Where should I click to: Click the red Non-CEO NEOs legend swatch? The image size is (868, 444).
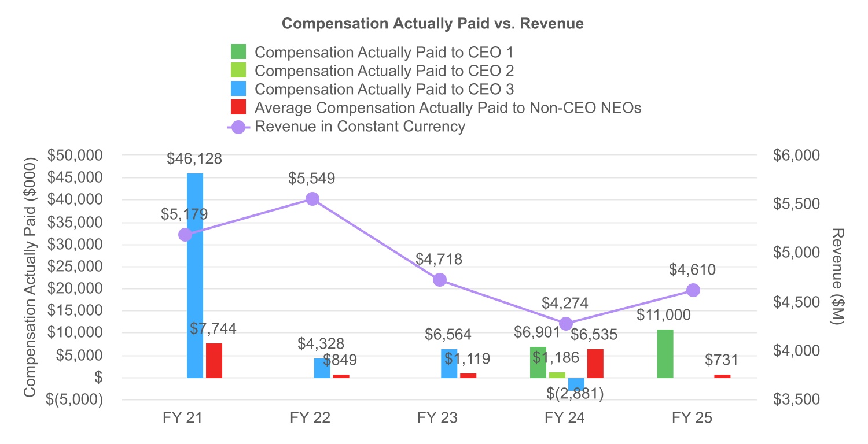[x=238, y=108]
